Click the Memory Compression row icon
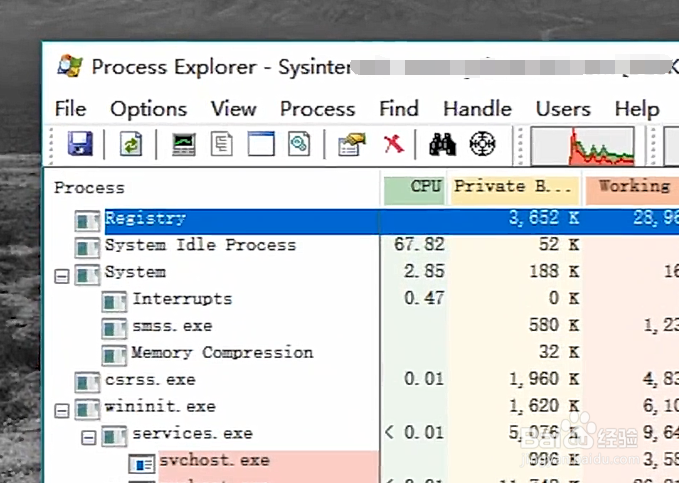The width and height of the screenshot is (679, 483). (114, 356)
